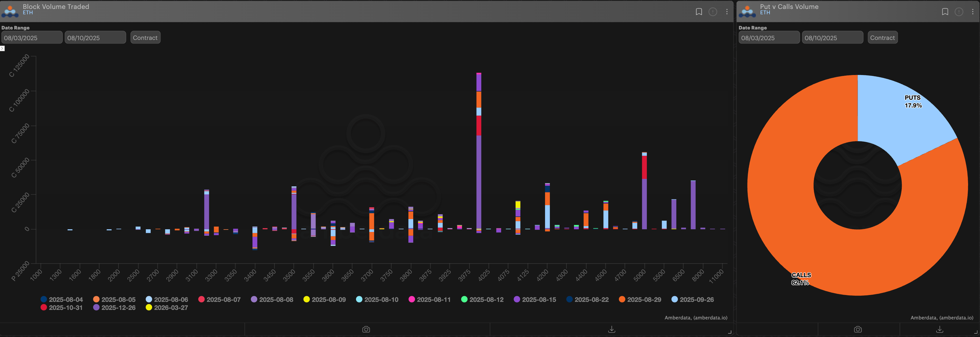Screen dimensions: 980x337
Task: Click end date 08/10/2025 on Put v Calls
Action: tap(832, 38)
